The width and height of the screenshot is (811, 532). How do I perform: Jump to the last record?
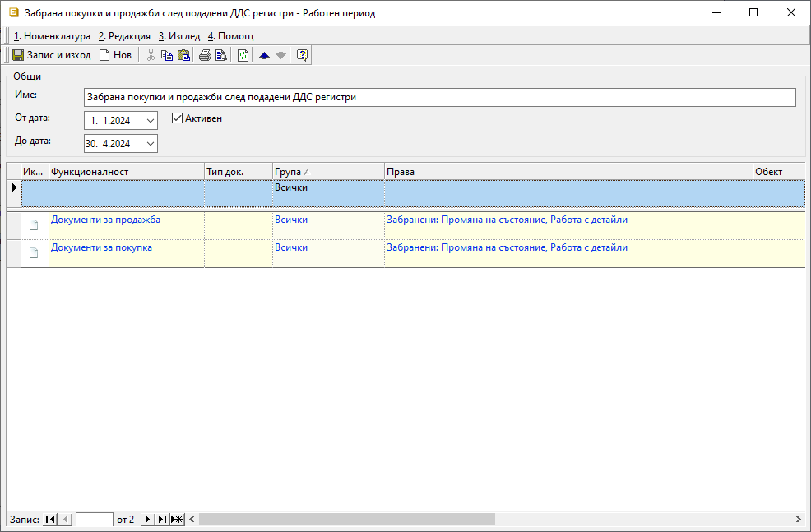(162, 520)
